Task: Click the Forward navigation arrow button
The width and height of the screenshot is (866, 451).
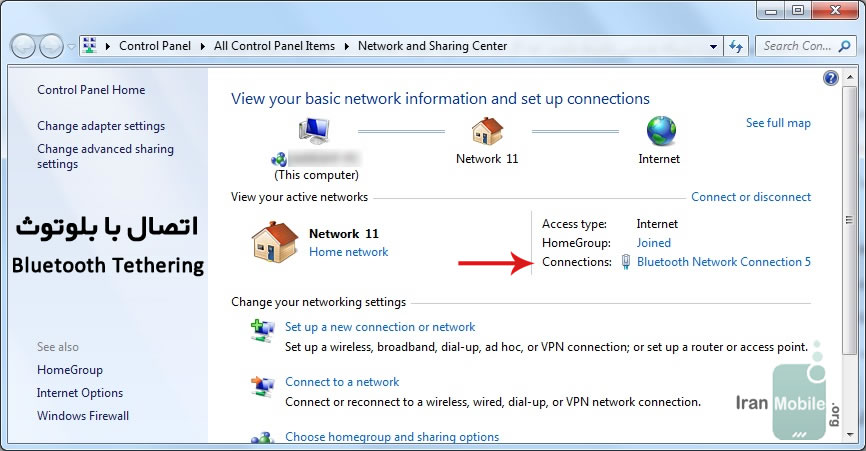Action: pos(51,46)
